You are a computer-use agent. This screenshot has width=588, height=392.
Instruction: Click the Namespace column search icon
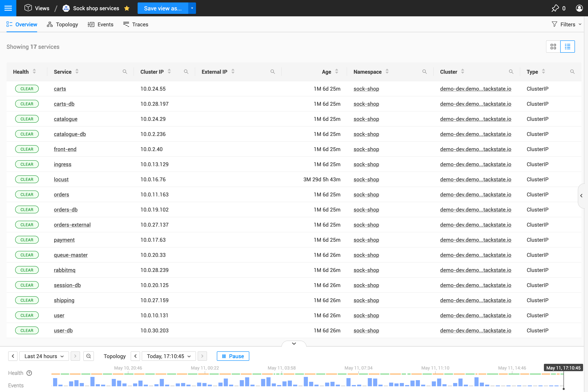pos(424,72)
